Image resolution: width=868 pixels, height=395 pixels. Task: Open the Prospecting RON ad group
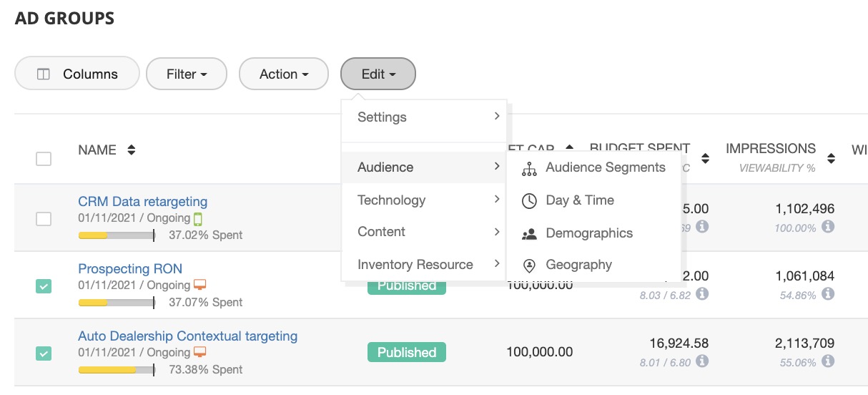[x=130, y=269]
